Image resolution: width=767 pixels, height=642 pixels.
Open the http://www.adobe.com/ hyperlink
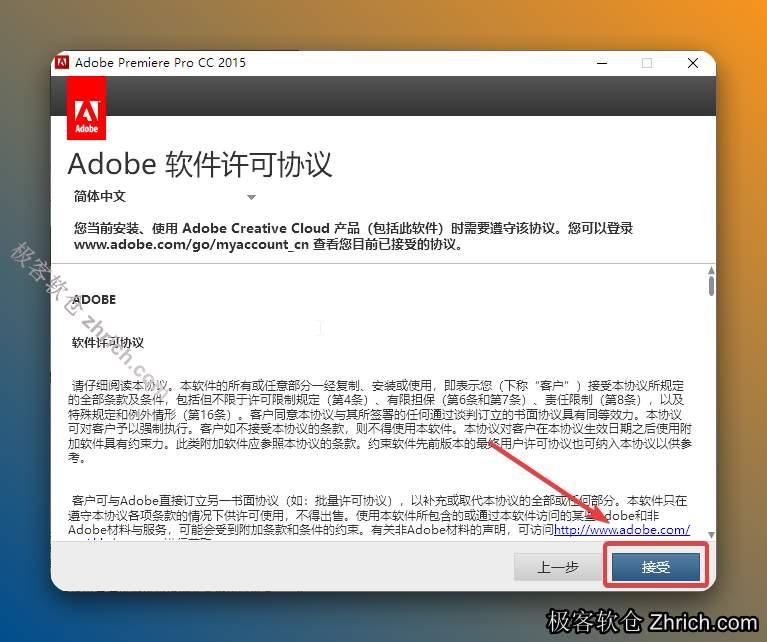click(622, 529)
